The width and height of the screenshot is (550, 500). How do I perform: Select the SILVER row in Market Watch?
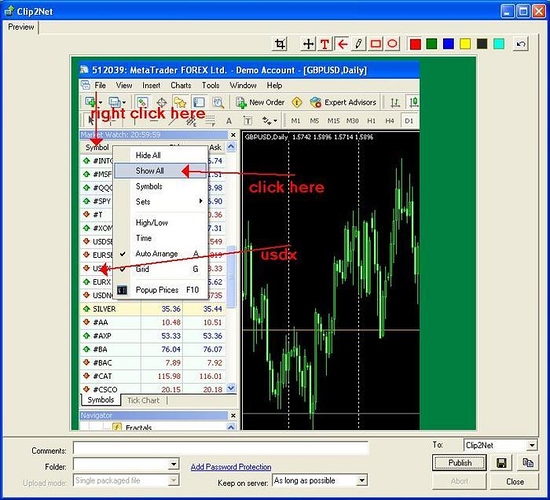[153, 309]
